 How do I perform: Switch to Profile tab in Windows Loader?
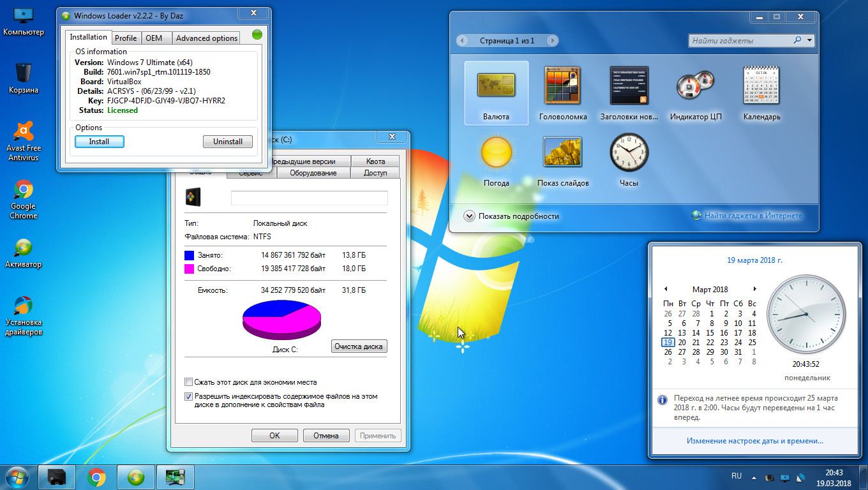click(x=126, y=38)
